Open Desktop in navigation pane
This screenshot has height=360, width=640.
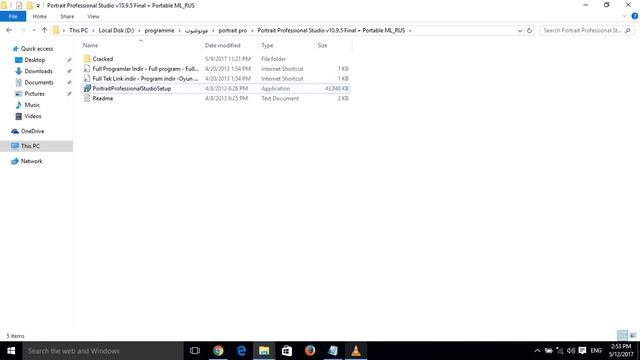click(x=34, y=60)
